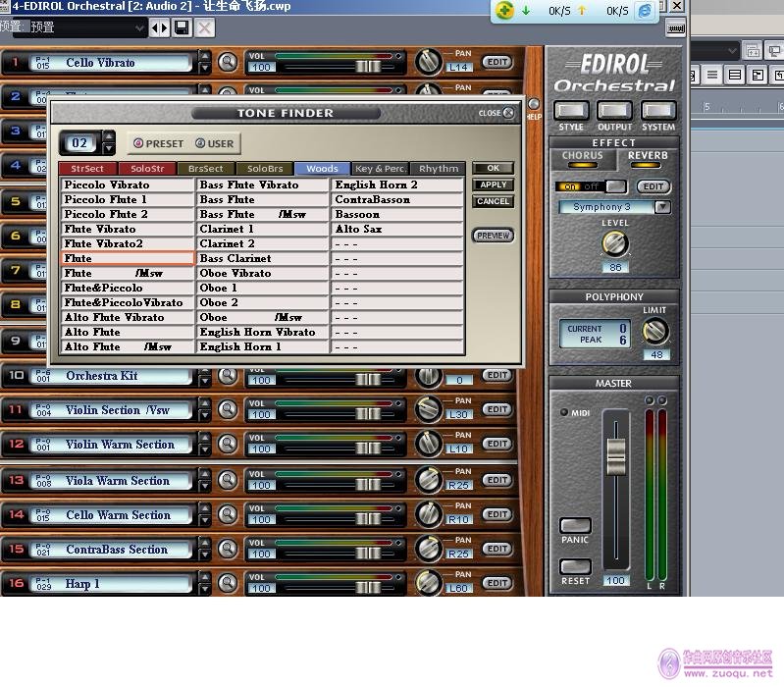The image size is (784, 687).
Task: Open tone finder magnifier for Cello Vibrato part
Action: point(228,62)
